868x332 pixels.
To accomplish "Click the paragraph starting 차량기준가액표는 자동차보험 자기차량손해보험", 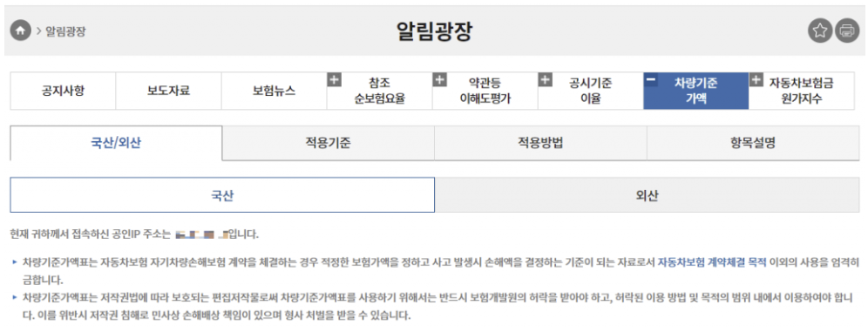I will 441,271.
